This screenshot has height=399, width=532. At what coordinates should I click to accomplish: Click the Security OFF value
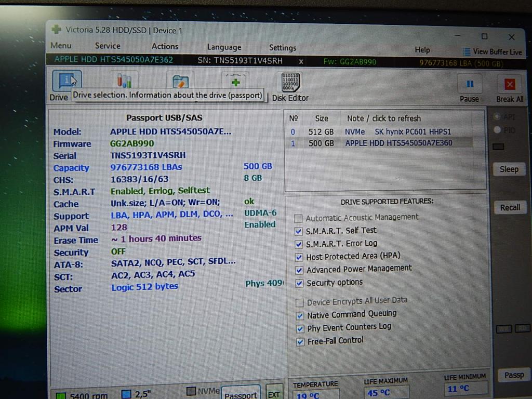pos(118,251)
